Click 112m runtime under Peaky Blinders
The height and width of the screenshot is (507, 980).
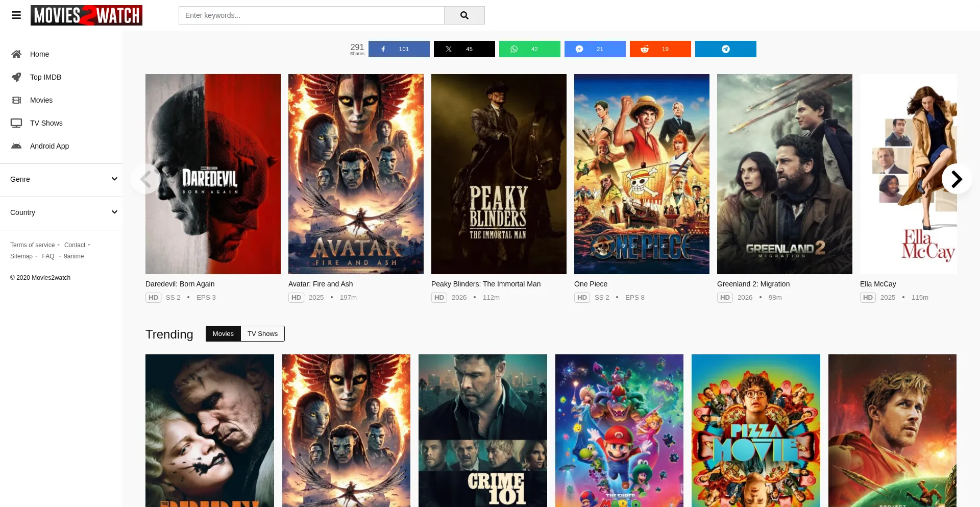click(491, 298)
